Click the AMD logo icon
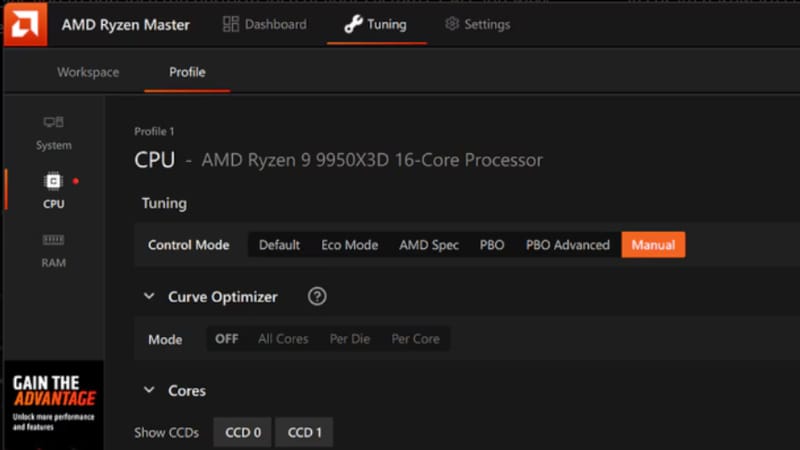Screen dimensions: 800x450 [26, 24]
